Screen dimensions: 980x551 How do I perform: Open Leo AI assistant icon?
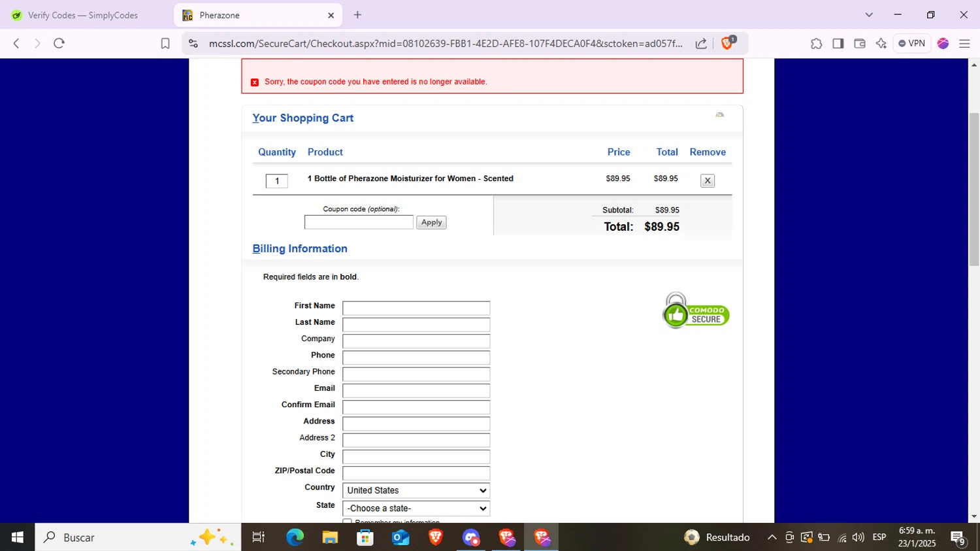(x=881, y=43)
